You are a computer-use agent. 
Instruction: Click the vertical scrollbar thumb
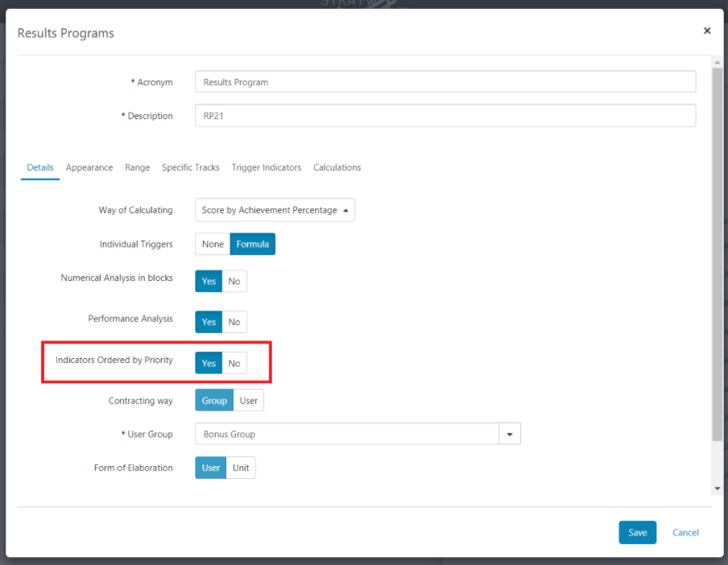(x=718, y=254)
